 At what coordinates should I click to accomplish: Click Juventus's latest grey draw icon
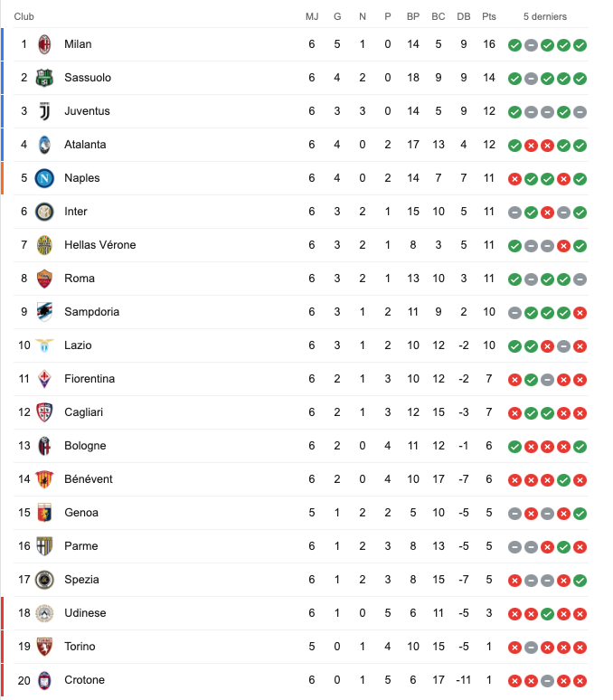580,111
